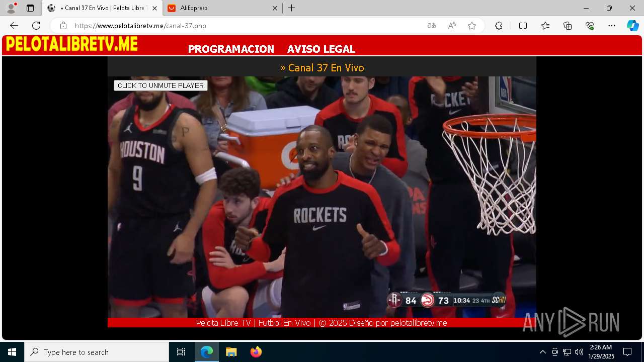Click the Pelota Libre TV footer text

pos(321,323)
